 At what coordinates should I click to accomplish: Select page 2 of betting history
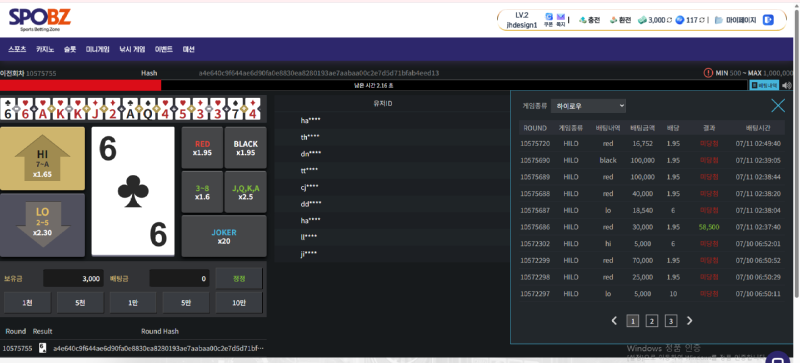coord(652,321)
